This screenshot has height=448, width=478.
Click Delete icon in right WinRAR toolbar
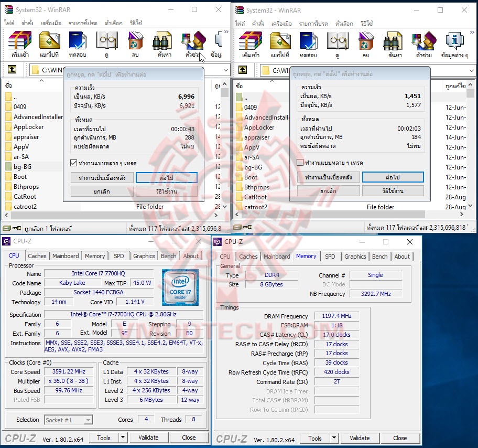(366, 40)
